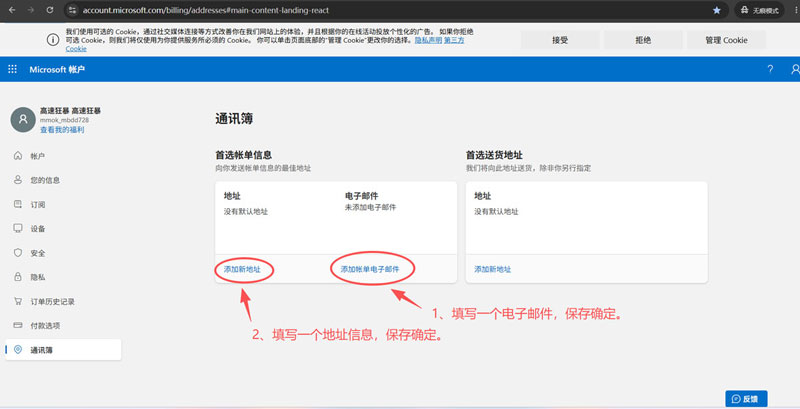Screen dimensions: 800x409
Task: Click the 通讯簿 page heading
Action: click(234, 119)
